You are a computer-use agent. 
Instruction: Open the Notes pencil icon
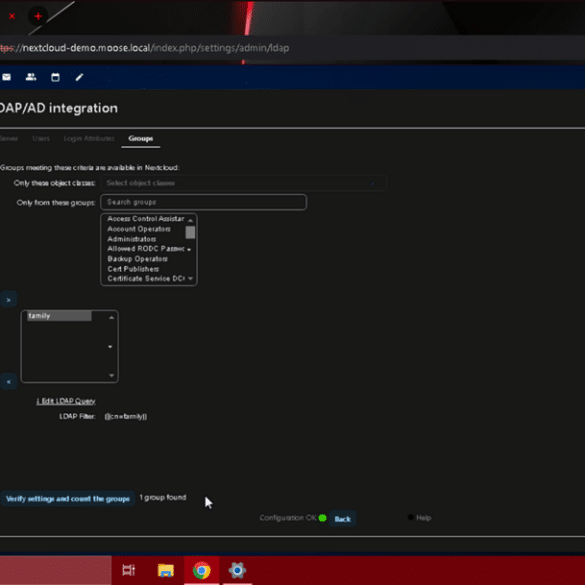[x=79, y=77]
